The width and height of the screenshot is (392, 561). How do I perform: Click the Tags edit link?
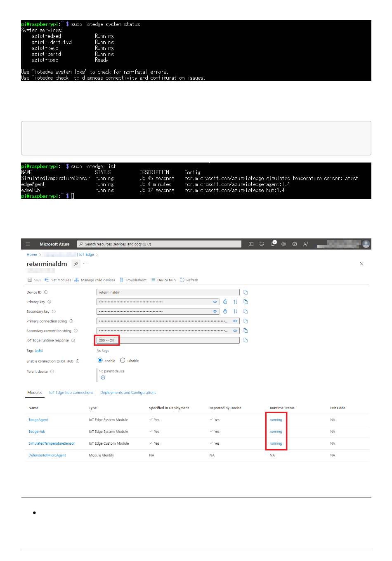39,351
